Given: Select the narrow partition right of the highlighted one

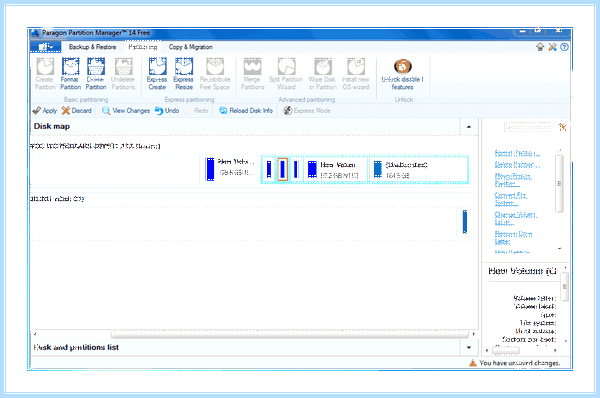Looking at the screenshot, I should [296, 169].
